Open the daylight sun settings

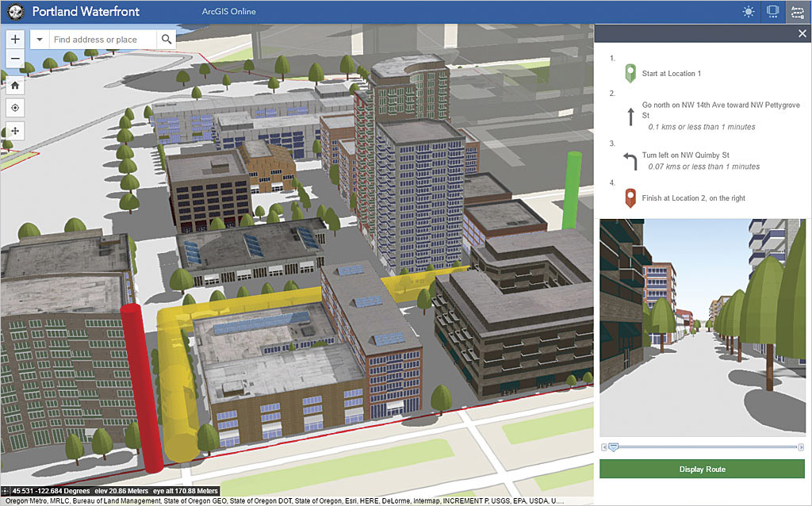749,11
